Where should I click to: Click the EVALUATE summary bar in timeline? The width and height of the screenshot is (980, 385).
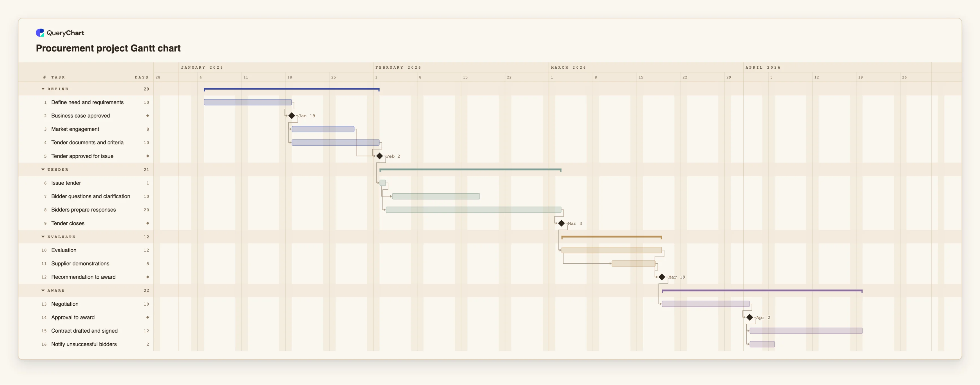[611, 237]
